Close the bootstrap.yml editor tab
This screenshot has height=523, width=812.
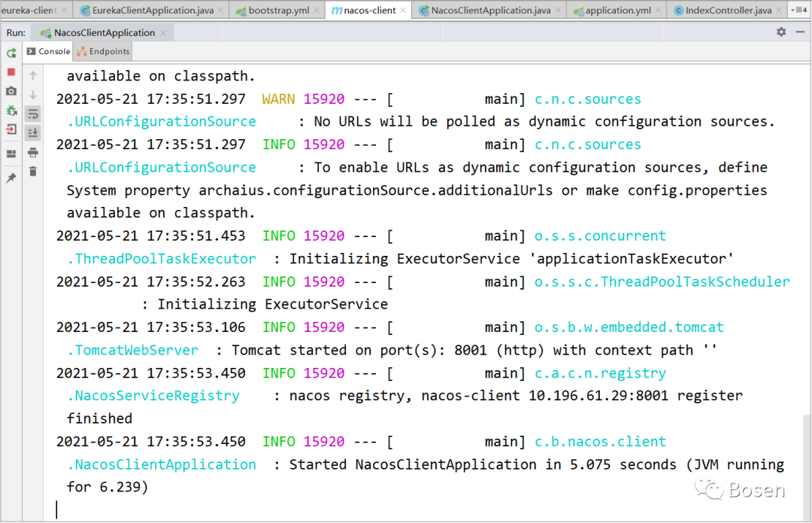point(317,11)
